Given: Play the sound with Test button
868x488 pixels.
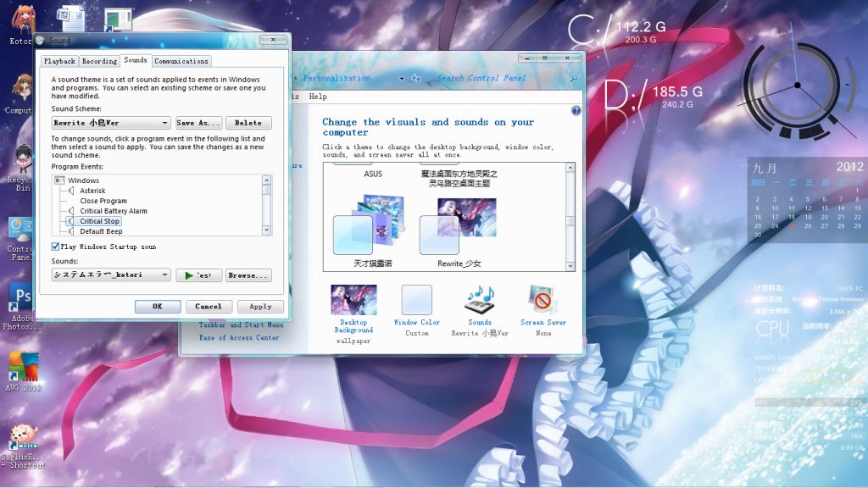Looking at the screenshot, I should coord(198,275).
